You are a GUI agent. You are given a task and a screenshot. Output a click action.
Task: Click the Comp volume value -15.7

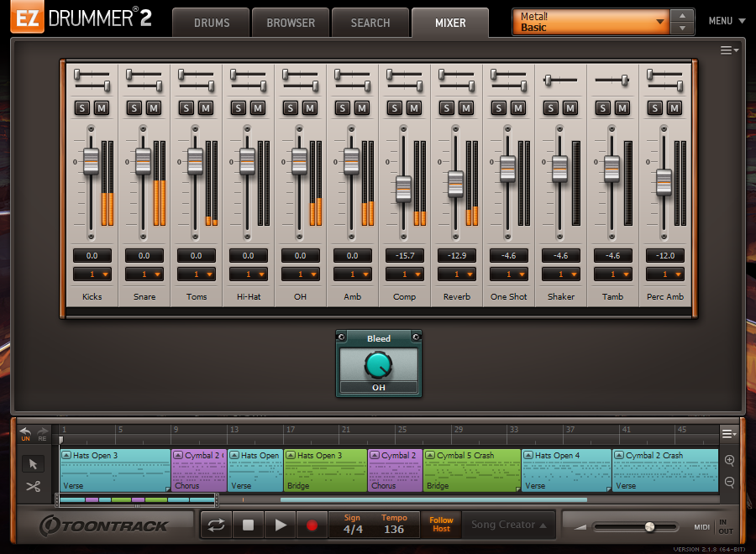point(405,255)
